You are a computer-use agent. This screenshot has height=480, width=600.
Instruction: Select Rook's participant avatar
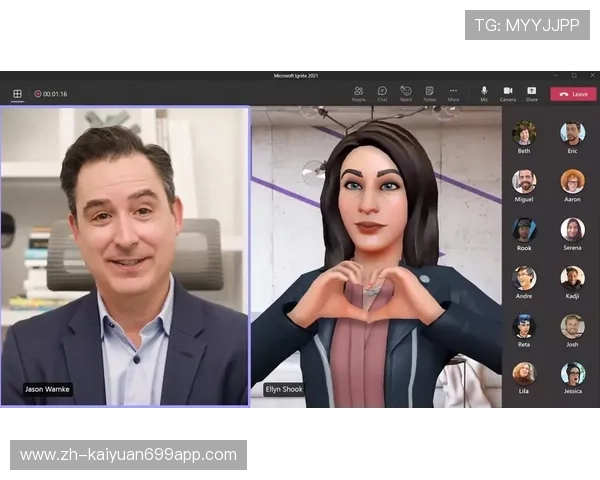[524, 230]
